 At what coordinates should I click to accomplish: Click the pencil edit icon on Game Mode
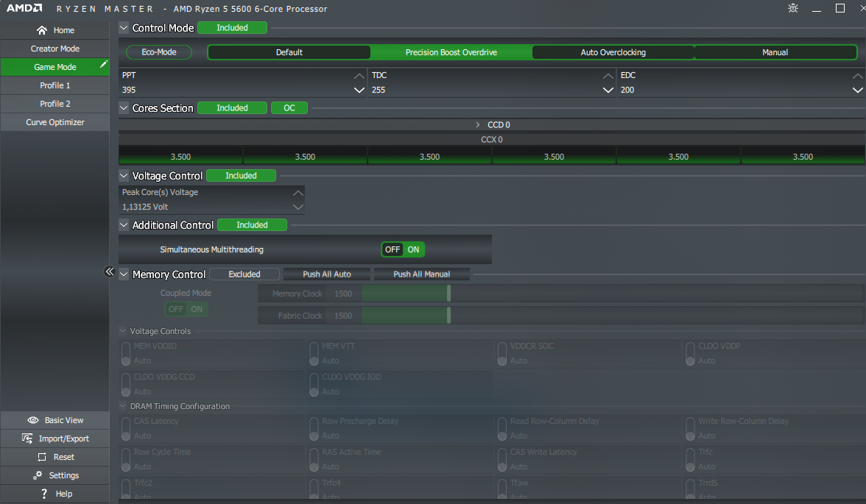[x=103, y=64]
